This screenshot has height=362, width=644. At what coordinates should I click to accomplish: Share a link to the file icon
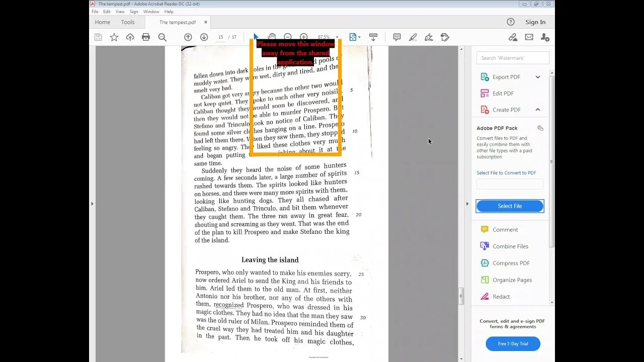pyautogui.click(x=513, y=37)
